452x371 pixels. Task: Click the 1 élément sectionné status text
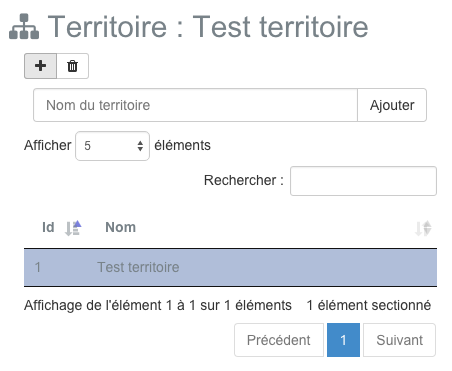click(369, 305)
